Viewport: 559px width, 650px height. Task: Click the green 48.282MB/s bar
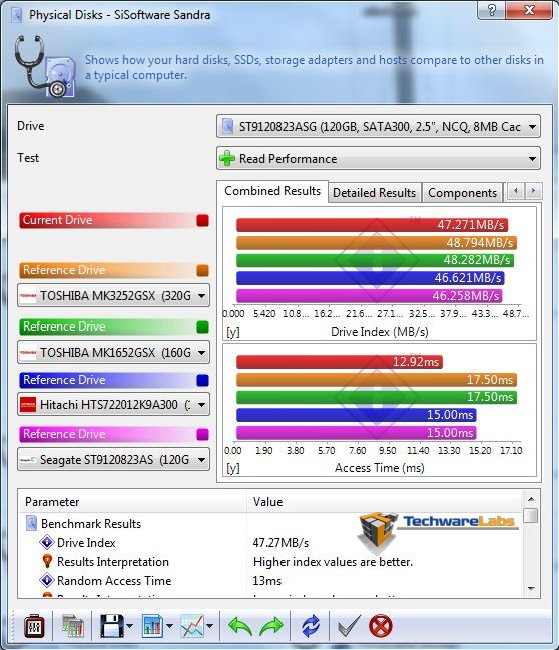(x=375, y=260)
